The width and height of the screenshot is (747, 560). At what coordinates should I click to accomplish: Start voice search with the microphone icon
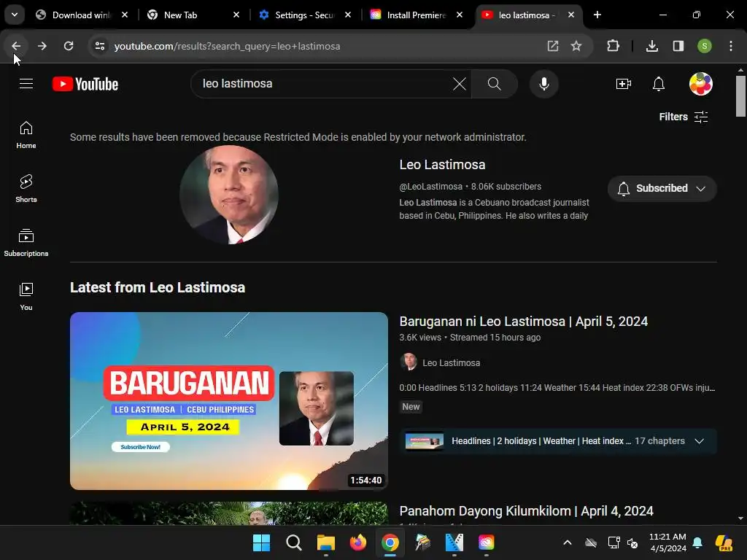[x=543, y=84]
